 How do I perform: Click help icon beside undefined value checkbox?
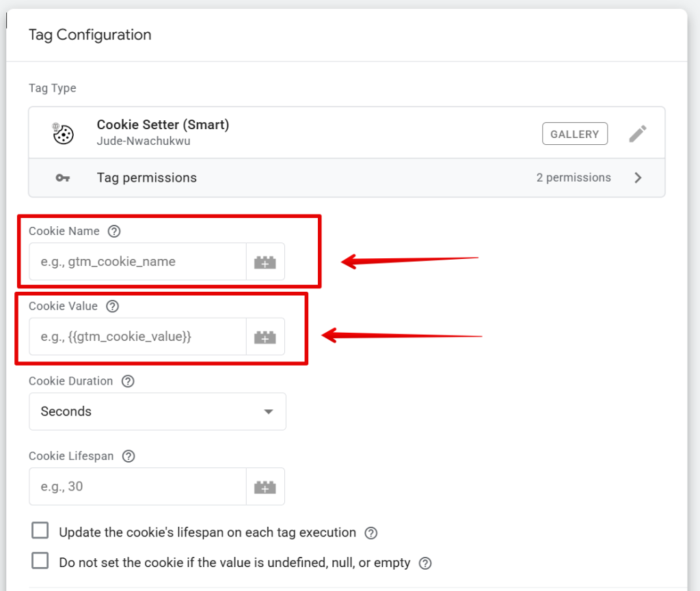(x=425, y=564)
